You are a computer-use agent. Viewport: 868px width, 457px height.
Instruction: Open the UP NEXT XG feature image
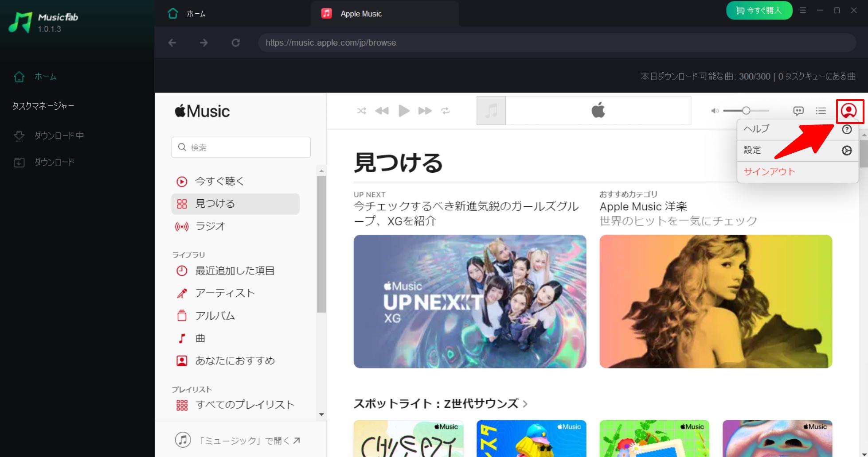point(470,301)
